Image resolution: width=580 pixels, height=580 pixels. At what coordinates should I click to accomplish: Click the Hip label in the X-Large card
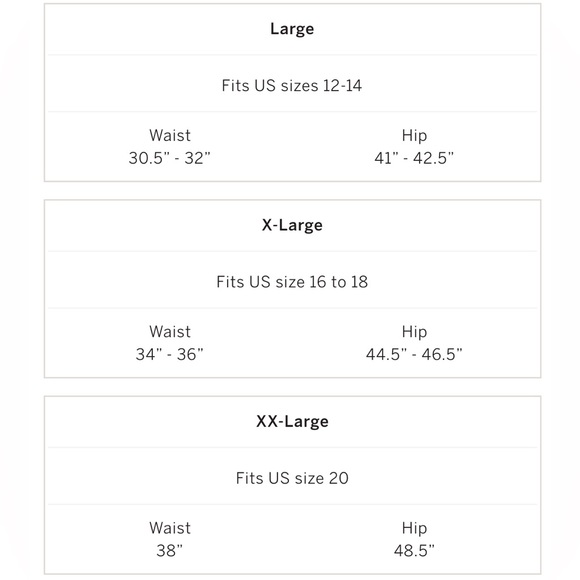tap(414, 332)
